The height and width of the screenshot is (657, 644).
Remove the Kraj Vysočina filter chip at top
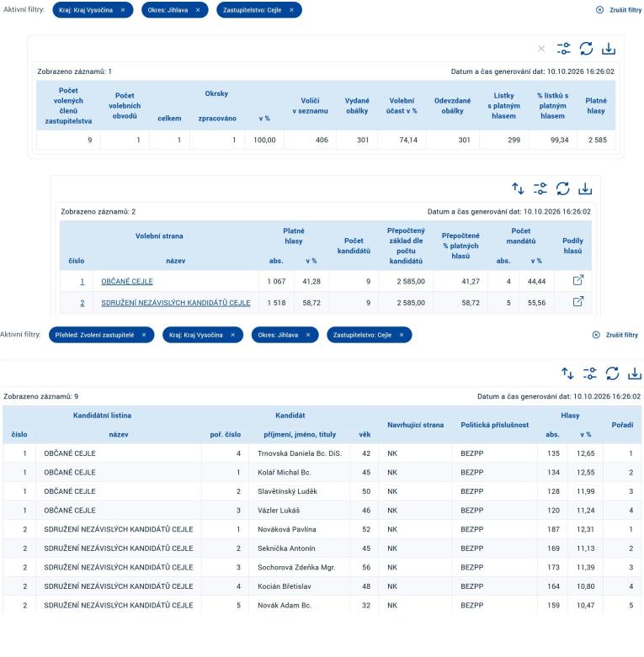click(x=123, y=10)
